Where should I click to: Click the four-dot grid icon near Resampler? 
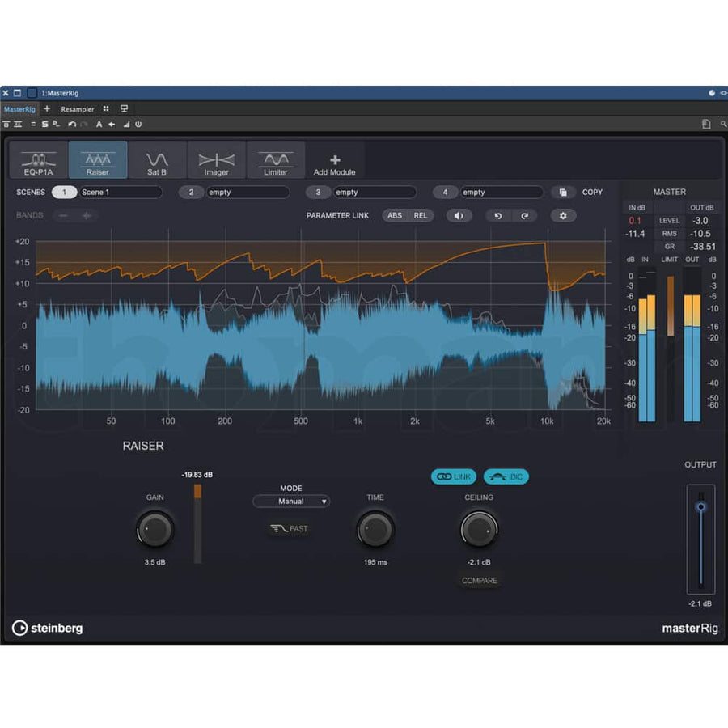click(x=106, y=108)
